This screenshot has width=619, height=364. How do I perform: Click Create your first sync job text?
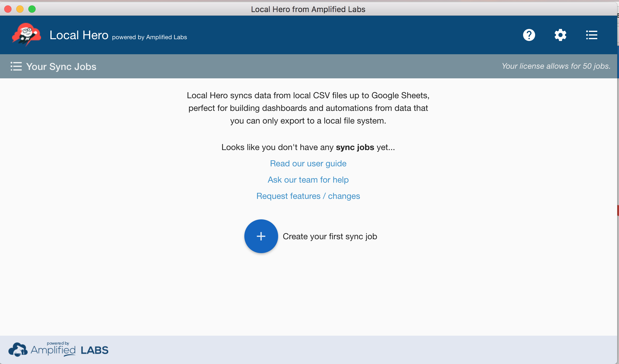tap(330, 237)
